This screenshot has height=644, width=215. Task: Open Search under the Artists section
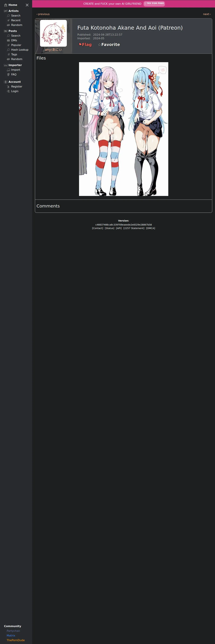click(x=16, y=16)
